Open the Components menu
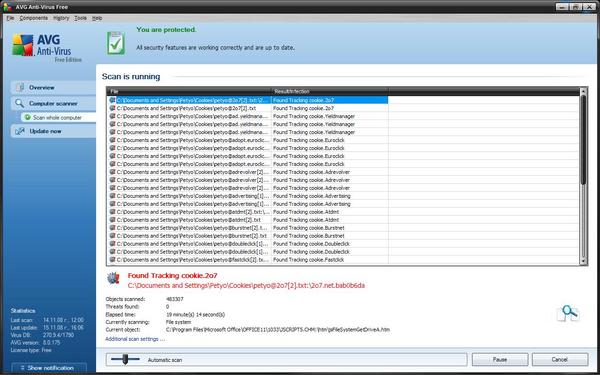 pos(34,18)
